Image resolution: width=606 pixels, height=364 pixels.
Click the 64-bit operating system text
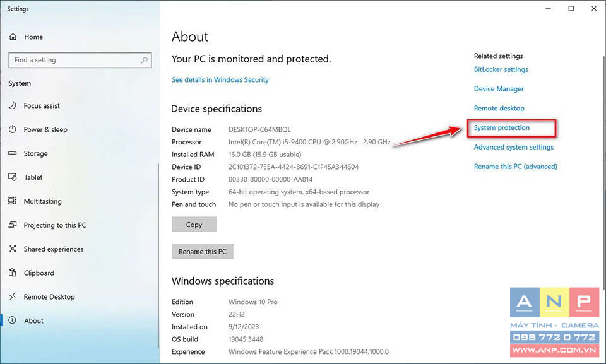pos(299,192)
